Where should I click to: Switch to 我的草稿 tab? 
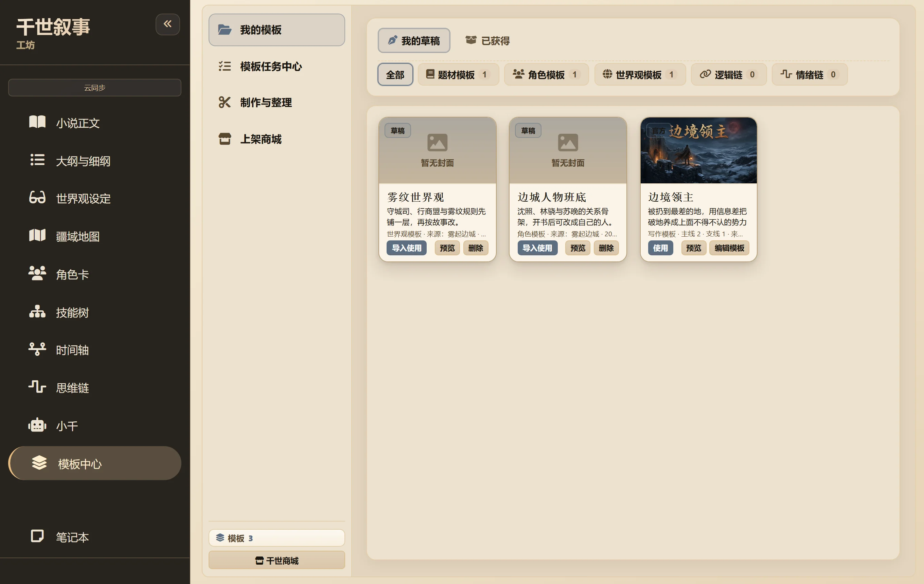(x=414, y=40)
